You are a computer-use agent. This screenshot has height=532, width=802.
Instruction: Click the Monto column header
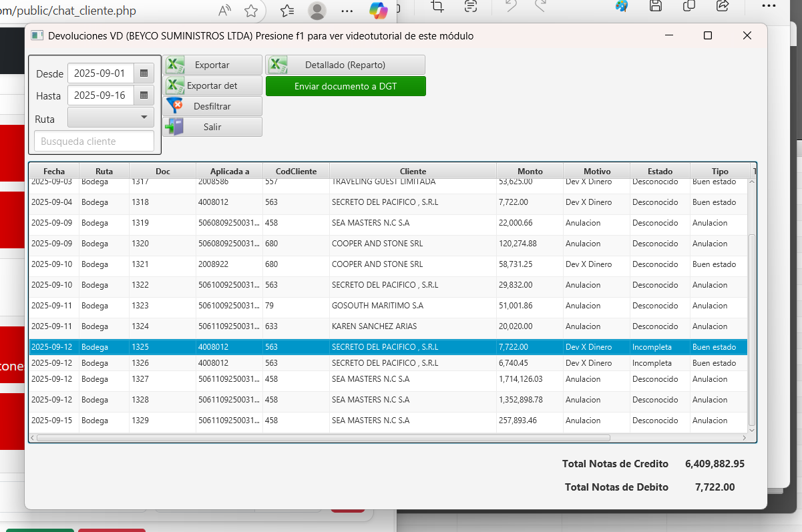530,171
